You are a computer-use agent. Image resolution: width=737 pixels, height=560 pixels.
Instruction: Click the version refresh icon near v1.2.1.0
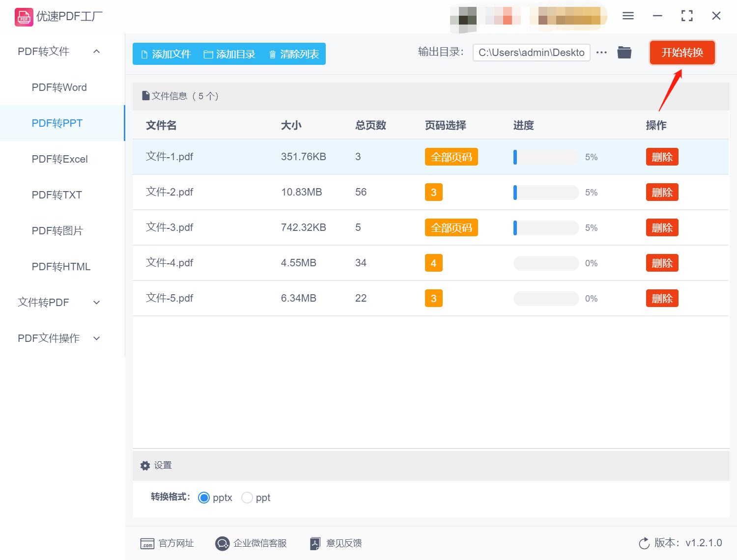(x=644, y=543)
